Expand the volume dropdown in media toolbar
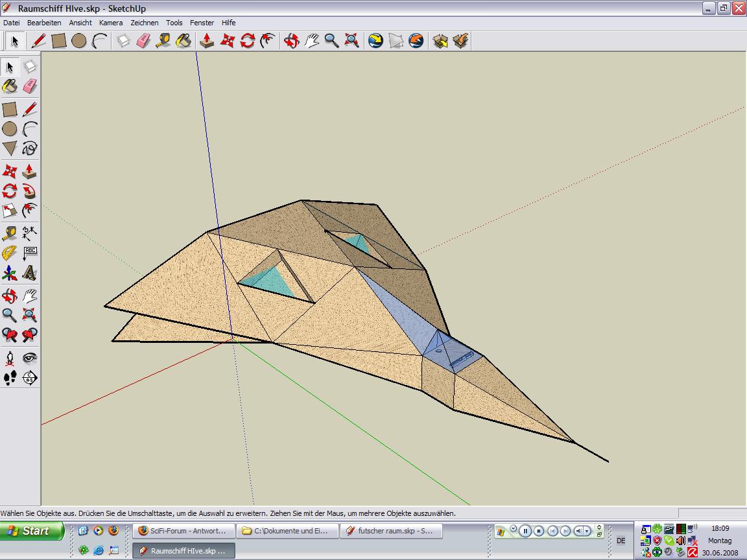Image resolution: width=747 pixels, height=560 pixels. [x=587, y=531]
